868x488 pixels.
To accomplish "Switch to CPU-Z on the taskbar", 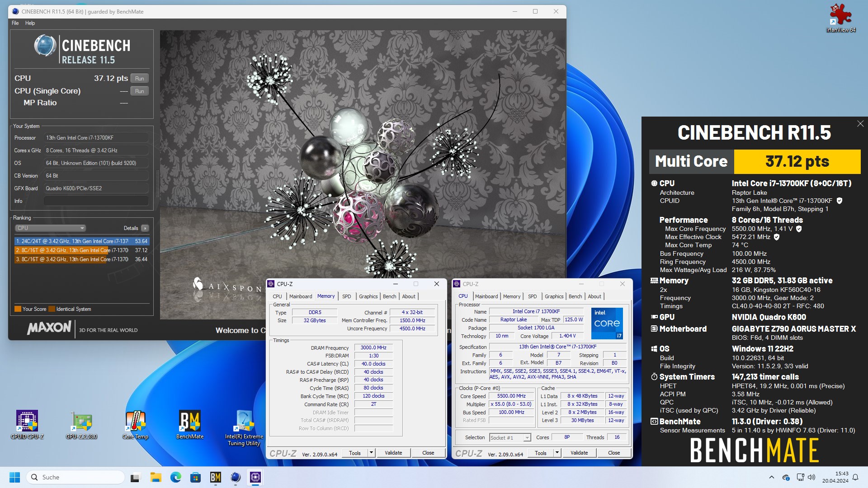I will point(255,477).
